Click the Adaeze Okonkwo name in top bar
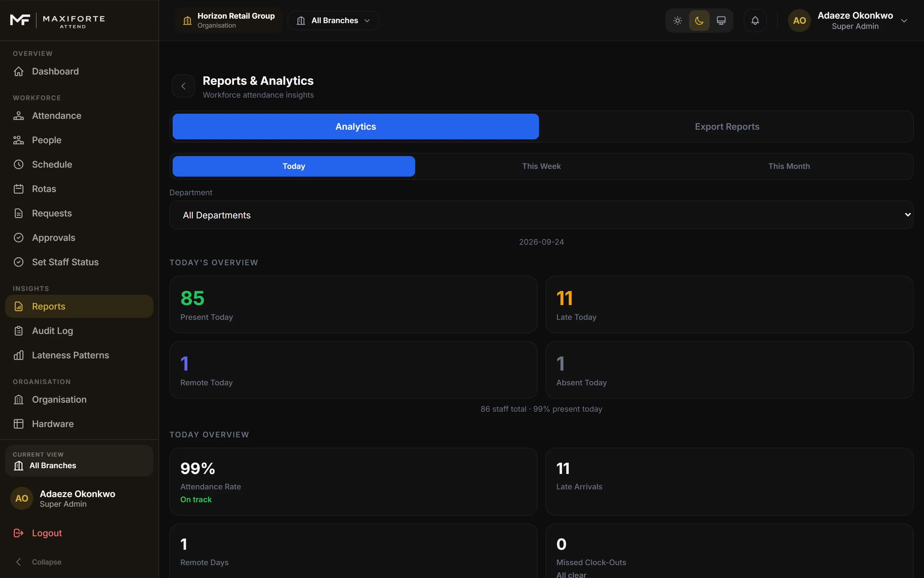This screenshot has width=924, height=578. (855, 16)
